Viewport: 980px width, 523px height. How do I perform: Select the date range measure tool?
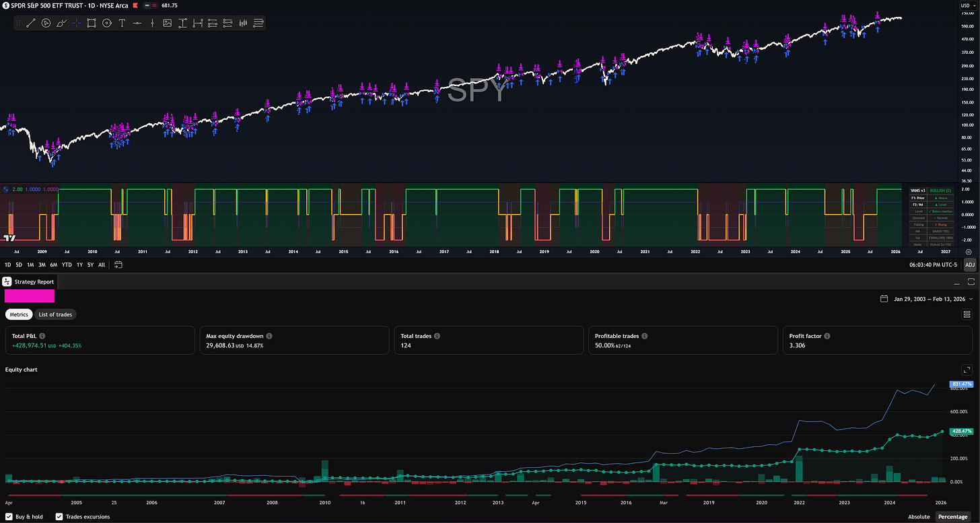point(197,23)
